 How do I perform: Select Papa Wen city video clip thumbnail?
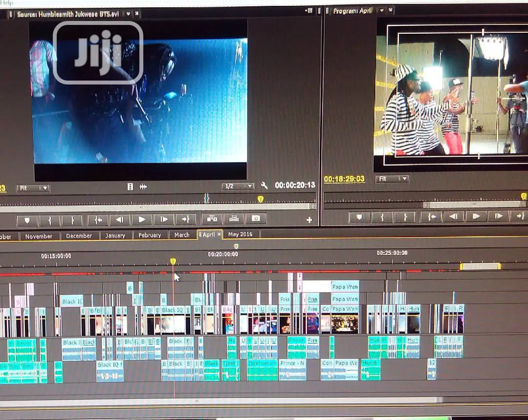[345, 323]
